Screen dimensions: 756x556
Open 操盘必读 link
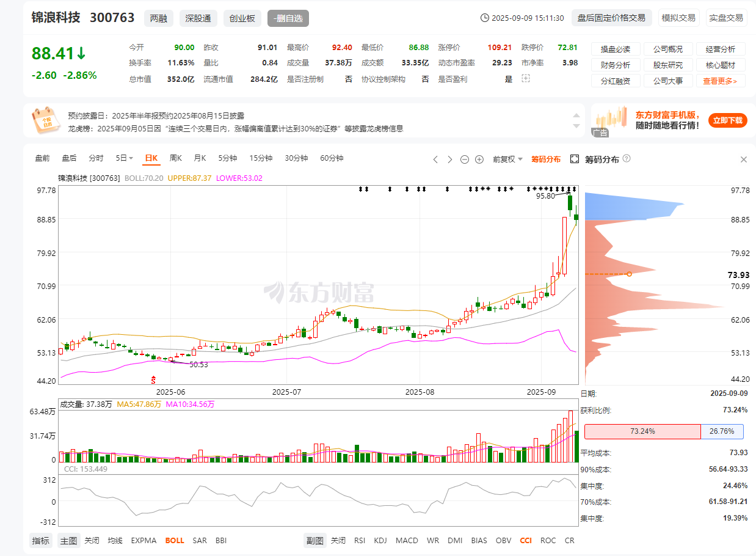coord(616,49)
